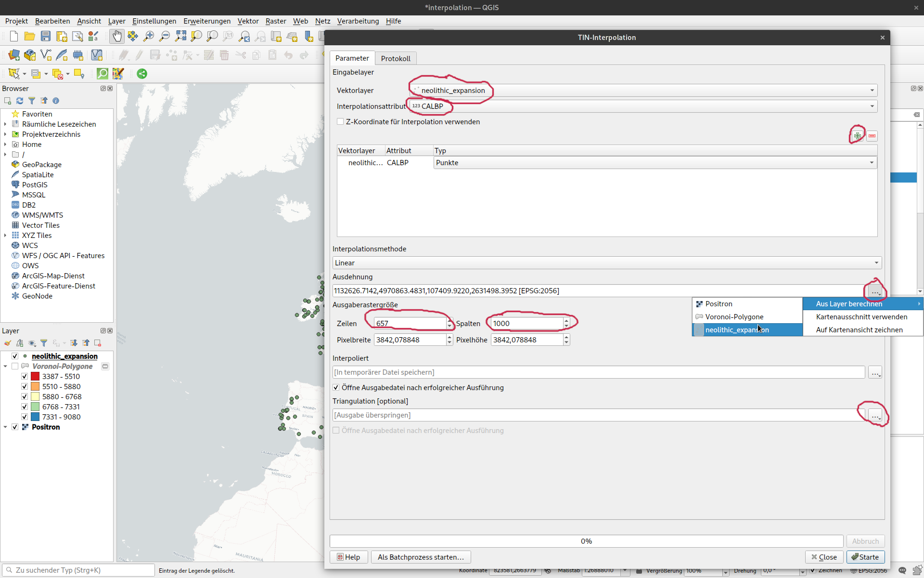Untick Öffne Ausgabedatei nach erfolgreicher Ausführung
Image resolution: width=924 pixels, height=578 pixels.
(x=336, y=388)
